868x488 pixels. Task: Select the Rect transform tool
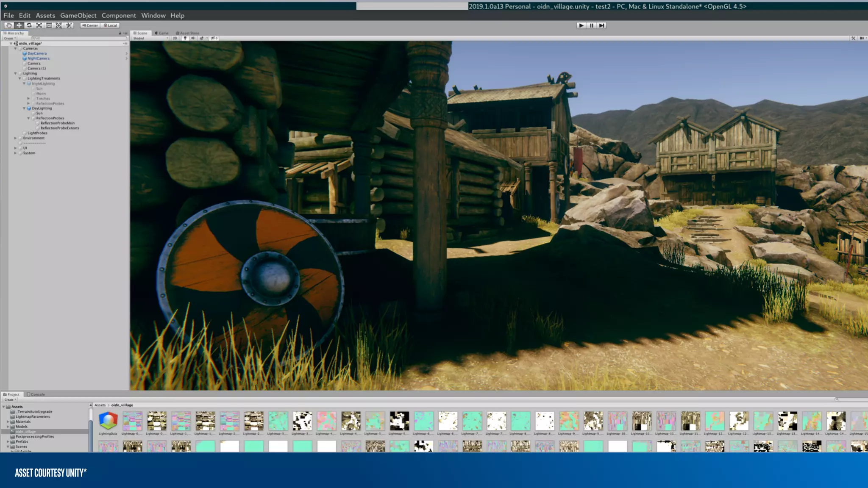pos(49,25)
